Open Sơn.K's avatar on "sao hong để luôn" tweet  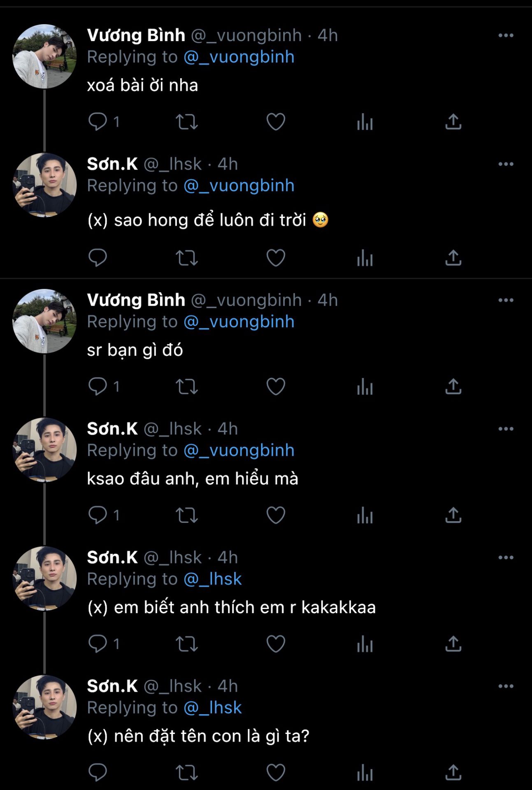pyautogui.click(x=44, y=185)
